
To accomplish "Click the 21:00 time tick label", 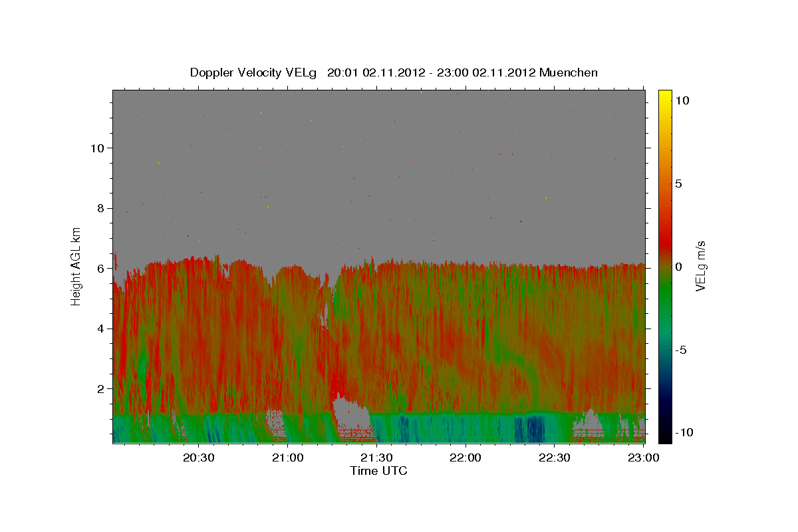I will coord(289,458).
